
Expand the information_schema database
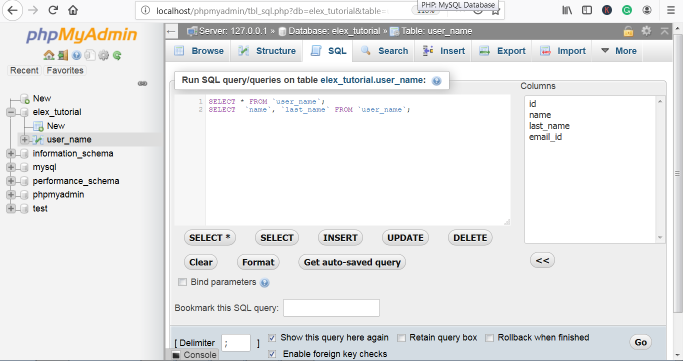[x=11, y=154]
